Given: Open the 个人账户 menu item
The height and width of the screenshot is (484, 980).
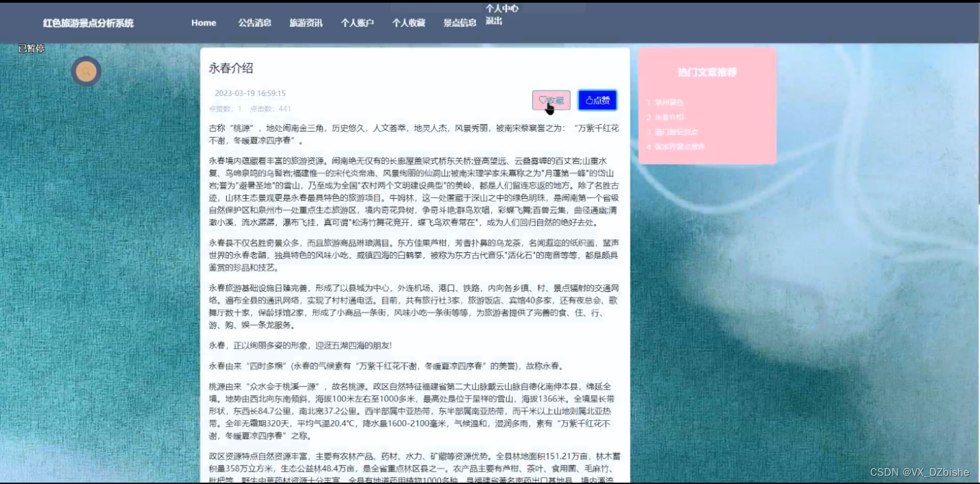Looking at the screenshot, I should tap(357, 23).
